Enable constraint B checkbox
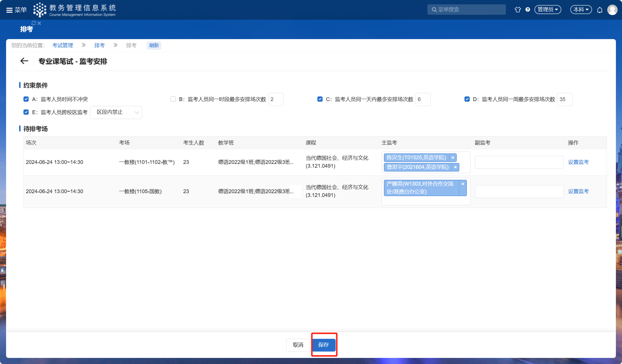 [173, 99]
